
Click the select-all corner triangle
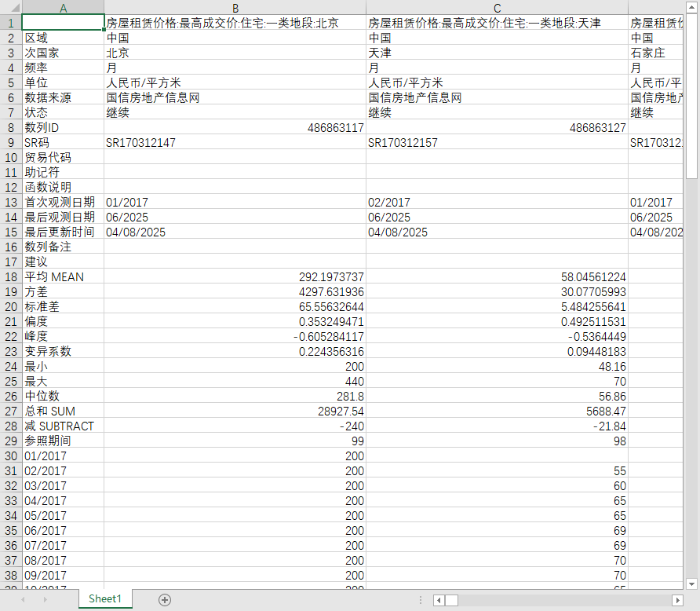coord(15,8)
